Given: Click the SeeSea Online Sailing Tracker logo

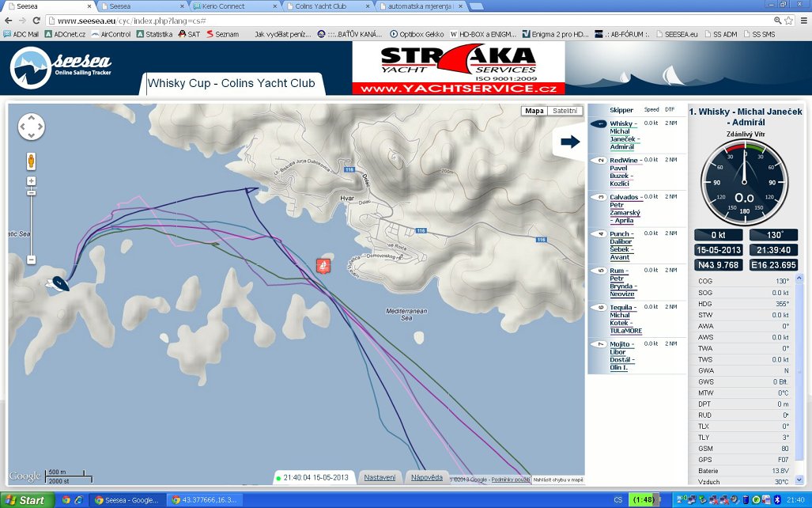Looking at the screenshot, I should [x=62, y=66].
